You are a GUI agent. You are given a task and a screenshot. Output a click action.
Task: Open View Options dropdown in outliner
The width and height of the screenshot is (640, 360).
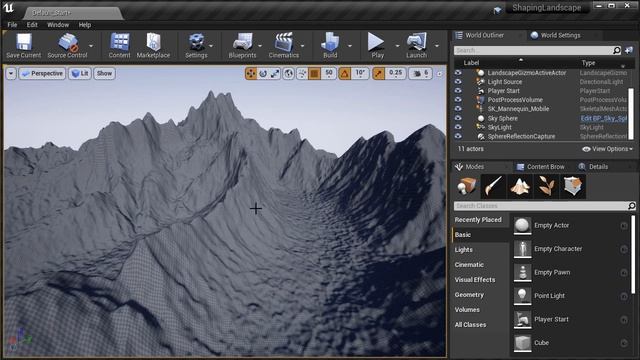(x=607, y=149)
